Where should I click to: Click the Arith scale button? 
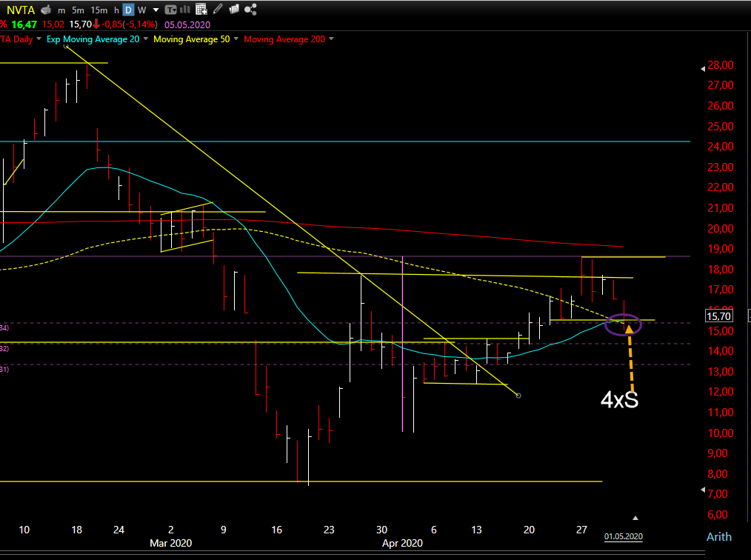(x=719, y=536)
